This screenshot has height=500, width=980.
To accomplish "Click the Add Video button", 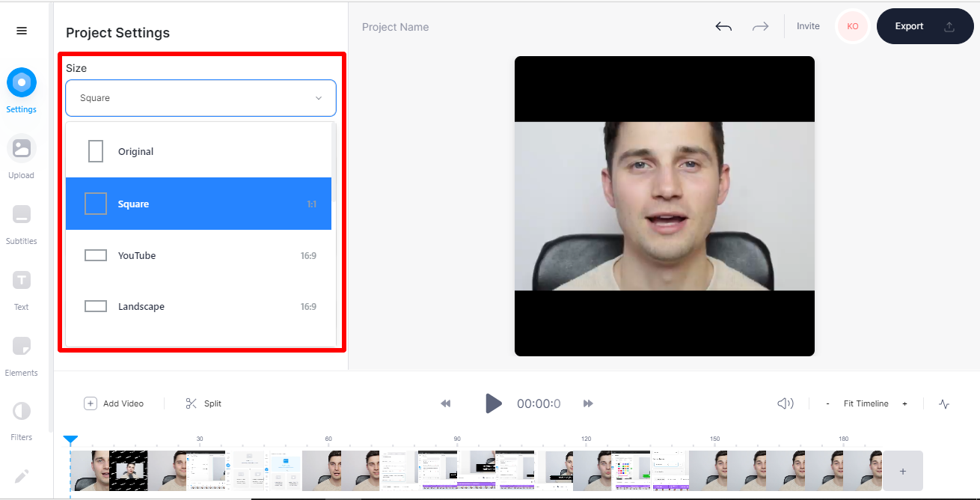I will click(x=114, y=403).
